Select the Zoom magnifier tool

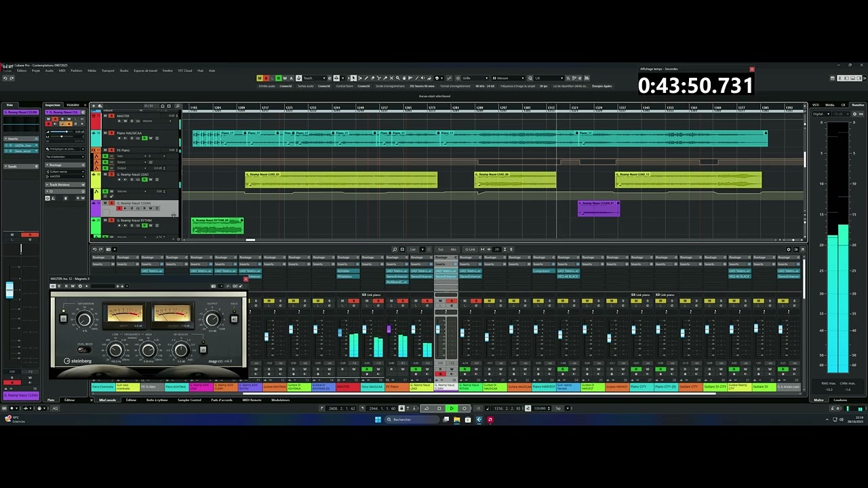(x=397, y=78)
